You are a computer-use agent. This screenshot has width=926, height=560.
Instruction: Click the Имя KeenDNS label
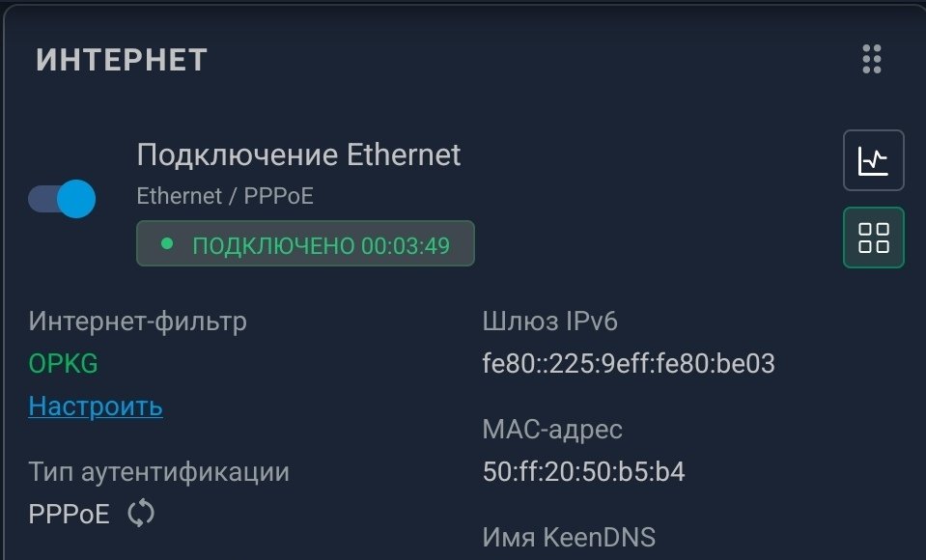coord(568,537)
